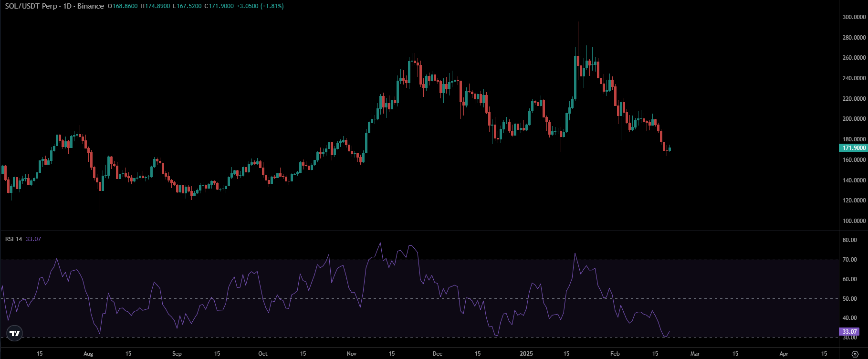Viewport: 868px width, 359px height.
Task: Click the 80.00 RSI scale label
Action: coord(849,240)
